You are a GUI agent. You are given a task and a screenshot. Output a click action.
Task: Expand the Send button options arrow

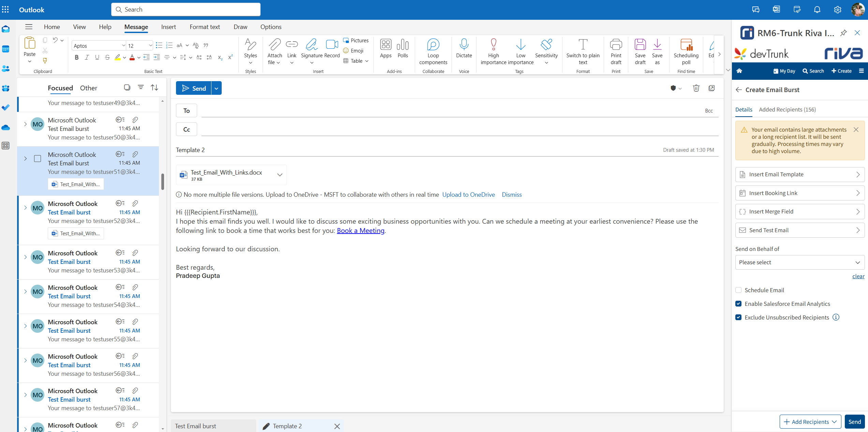[216, 88]
